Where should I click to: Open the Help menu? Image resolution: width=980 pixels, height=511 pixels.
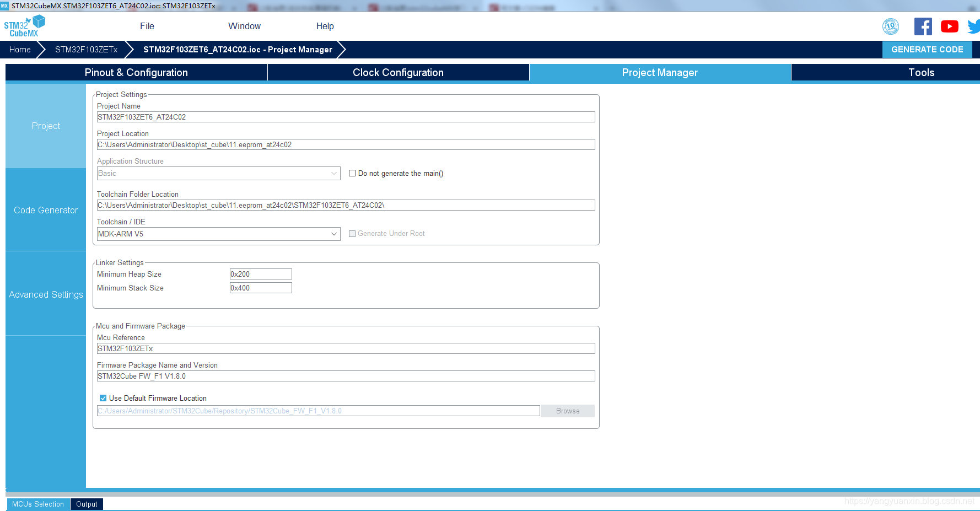(325, 26)
